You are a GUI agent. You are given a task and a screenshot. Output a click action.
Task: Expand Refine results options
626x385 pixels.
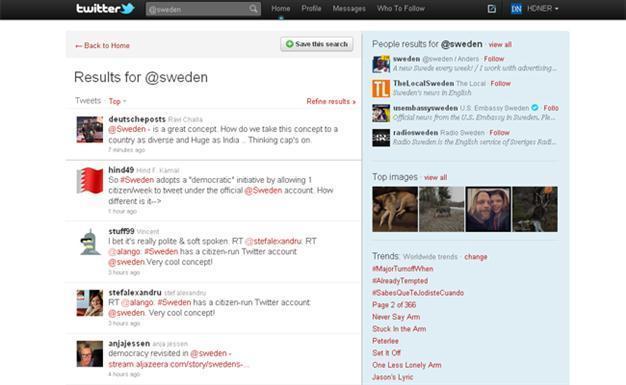[x=331, y=101]
